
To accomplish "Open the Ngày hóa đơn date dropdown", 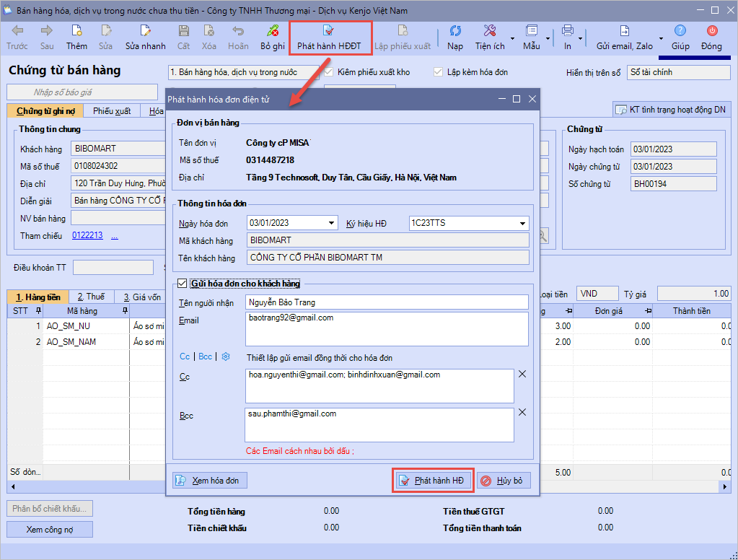I will [331, 223].
